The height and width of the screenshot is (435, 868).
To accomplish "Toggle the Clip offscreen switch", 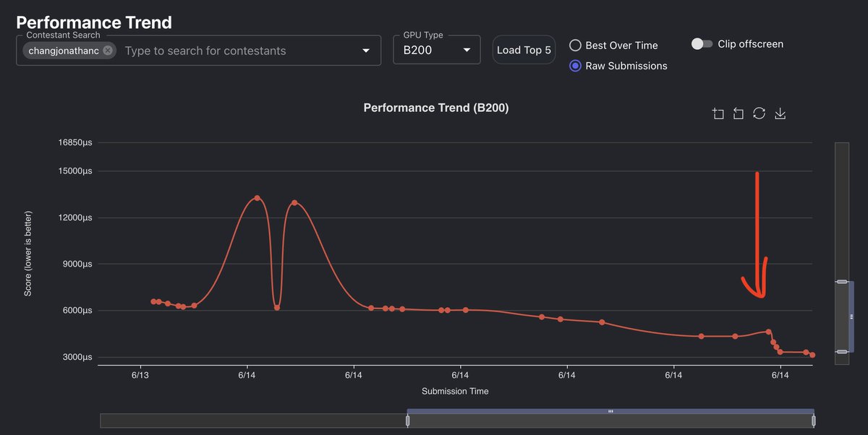I will coord(702,44).
